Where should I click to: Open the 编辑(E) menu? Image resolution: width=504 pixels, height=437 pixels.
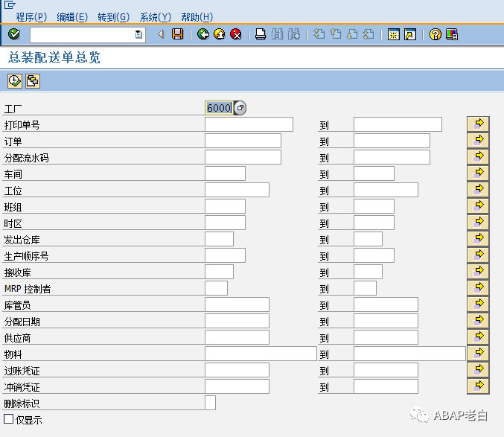(72, 17)
